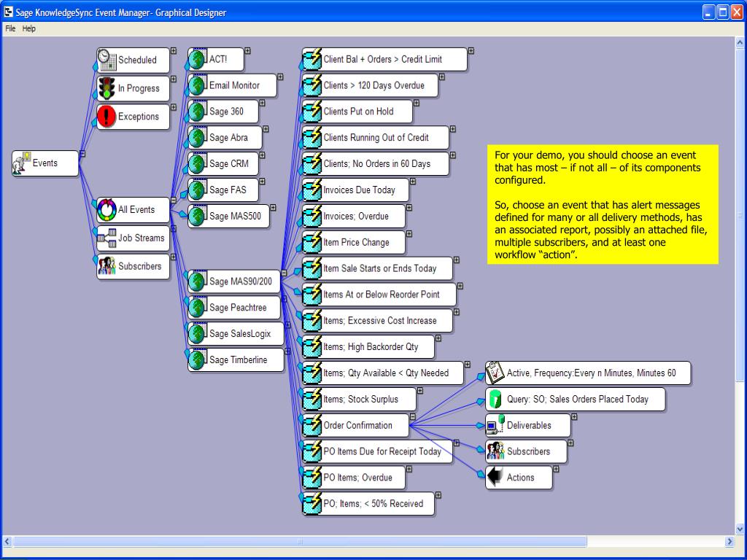Click the Sage 360 globe icon
Image resolution: width=747 pixels, height=560 pixels.
coord(197,112)
